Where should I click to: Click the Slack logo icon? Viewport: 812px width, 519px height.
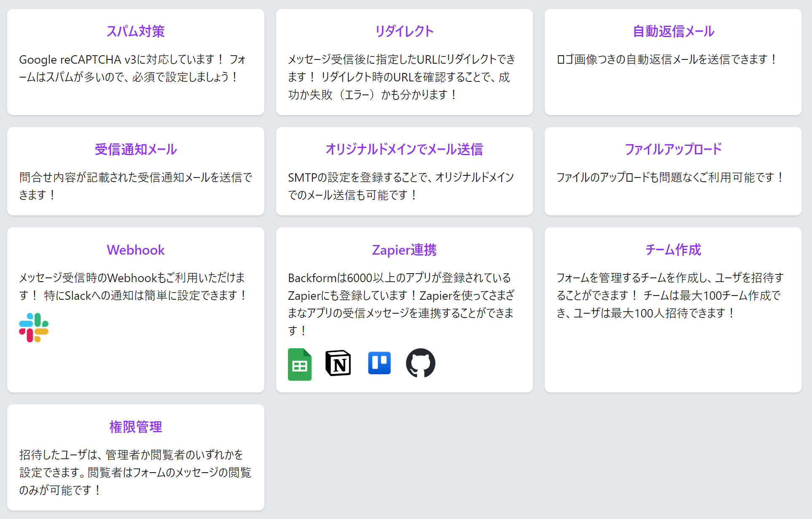34,328
